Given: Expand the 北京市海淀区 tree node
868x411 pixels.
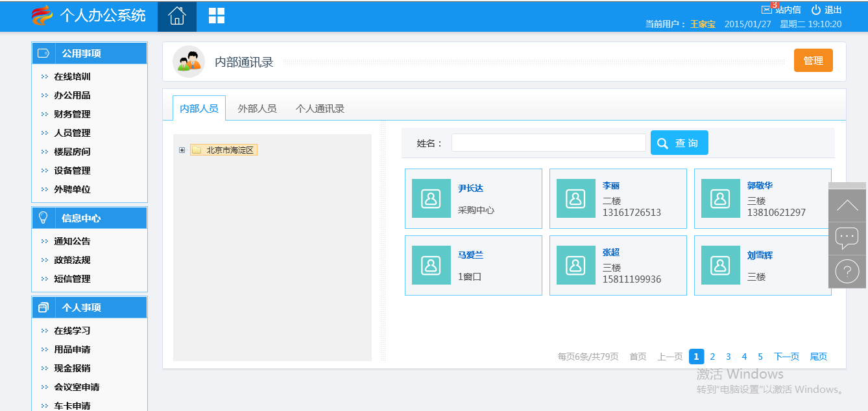Looking at the screenshot, I should (x=182, y=150).
